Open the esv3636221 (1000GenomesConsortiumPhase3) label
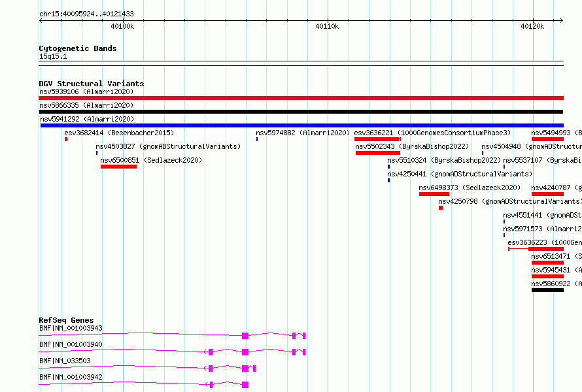The width and height of the screenshot is (582, 392). 432,133
